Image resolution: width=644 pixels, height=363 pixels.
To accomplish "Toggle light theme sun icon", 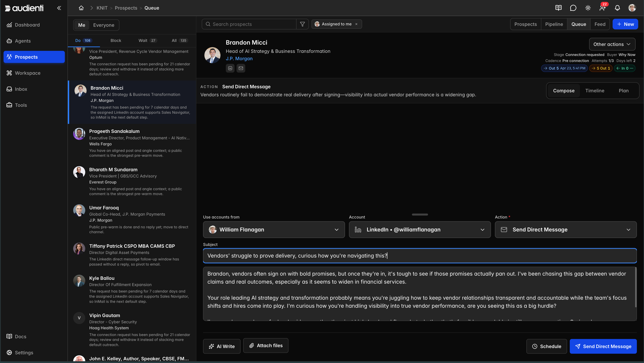I will [x=588, y=8].
